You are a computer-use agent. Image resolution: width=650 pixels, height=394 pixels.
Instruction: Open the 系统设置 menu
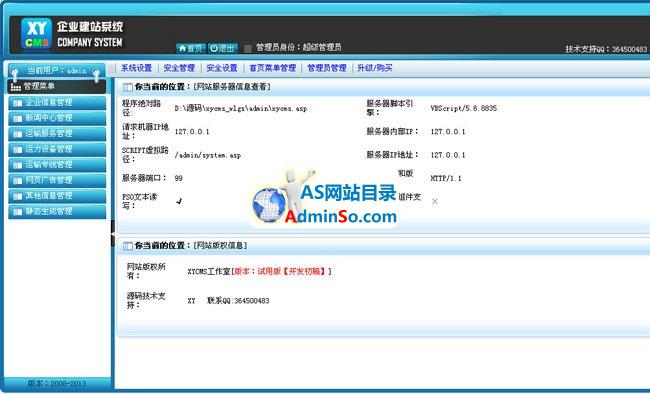(136, 68)
